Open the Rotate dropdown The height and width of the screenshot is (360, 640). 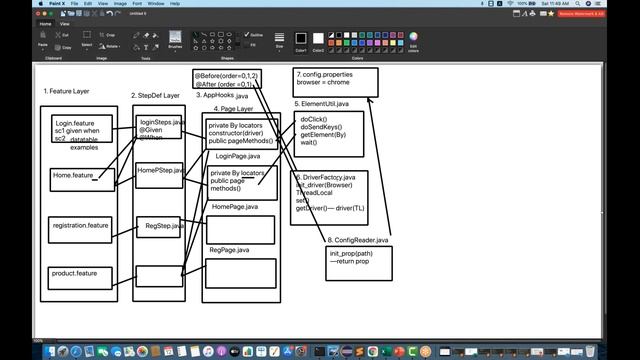point(109,47)
